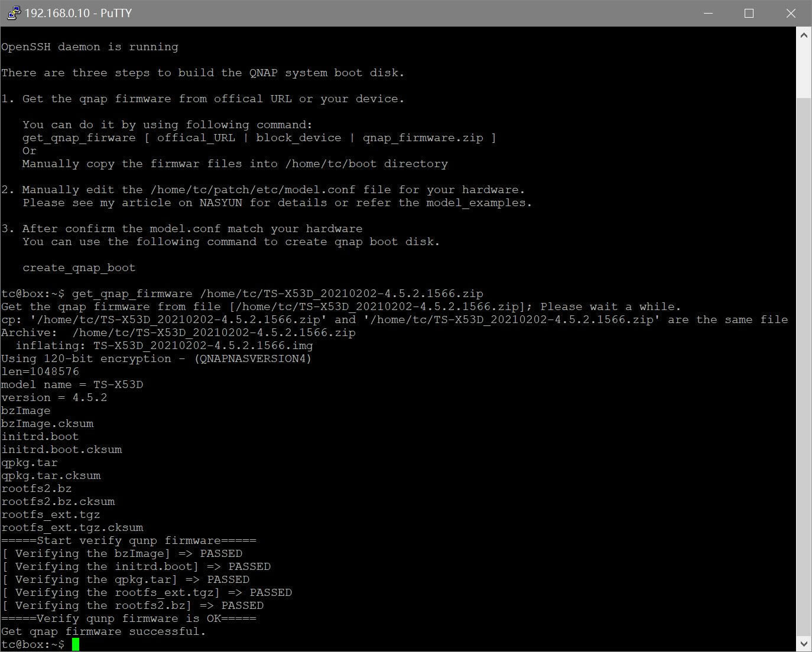The image size is (812, 652).
Task: Click the 'cp:' same file warning line
Action: pos(395,320)
